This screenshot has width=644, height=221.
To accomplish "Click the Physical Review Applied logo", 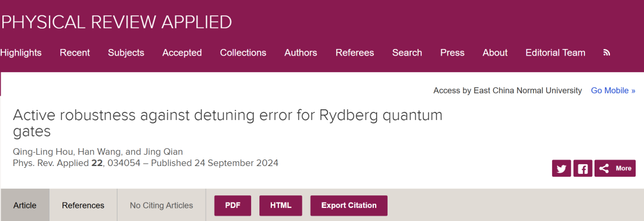I will [x=116, y=22].
